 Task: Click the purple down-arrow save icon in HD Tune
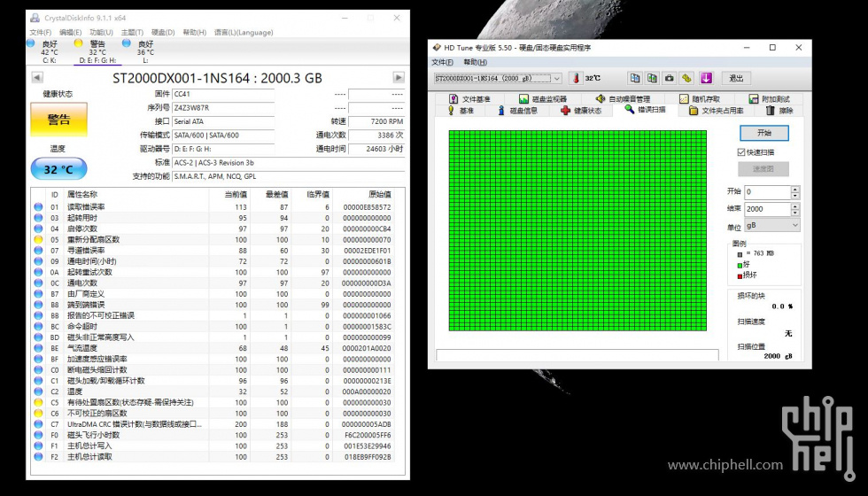click(706, 78)
